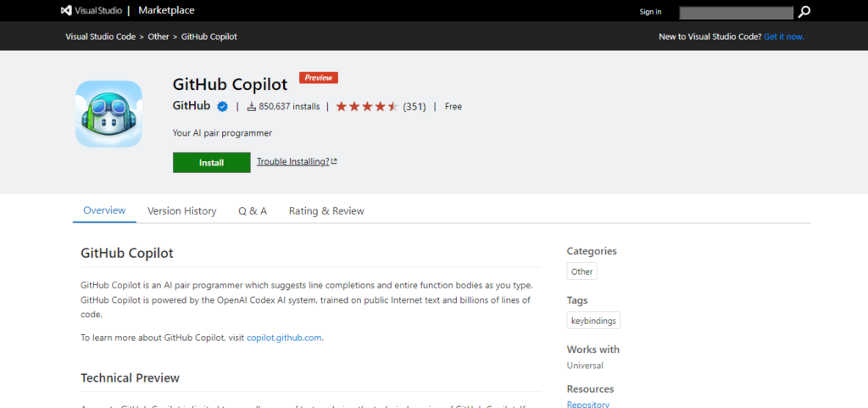Viewport: 868px width, 408px height.
Task: Click the star rating icons
Action: 366,107
